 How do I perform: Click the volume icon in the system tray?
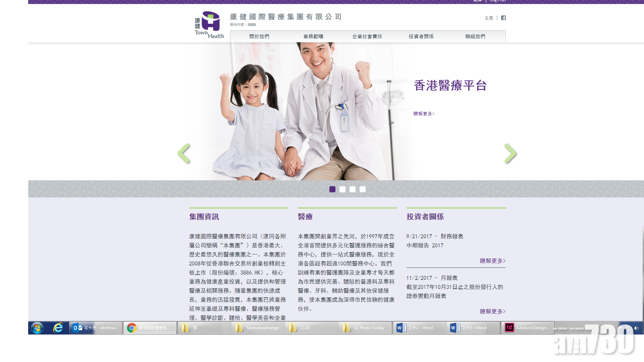[x=637, y=327]
